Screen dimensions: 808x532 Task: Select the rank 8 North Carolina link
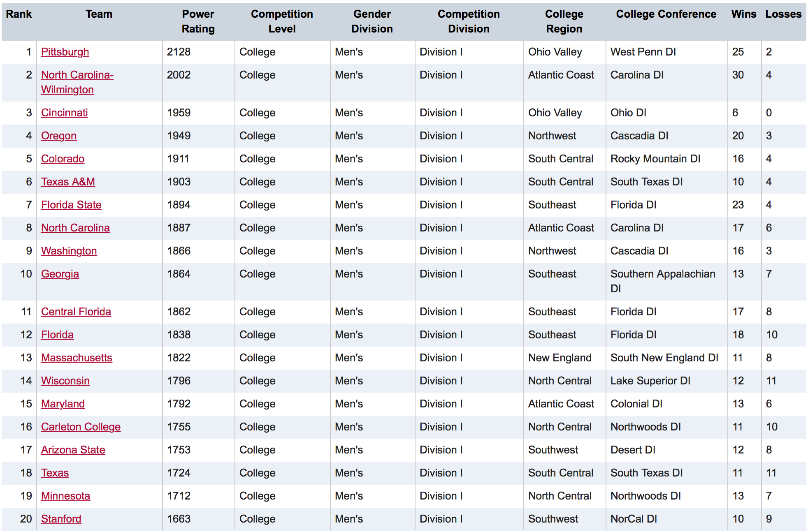point(75,228)
